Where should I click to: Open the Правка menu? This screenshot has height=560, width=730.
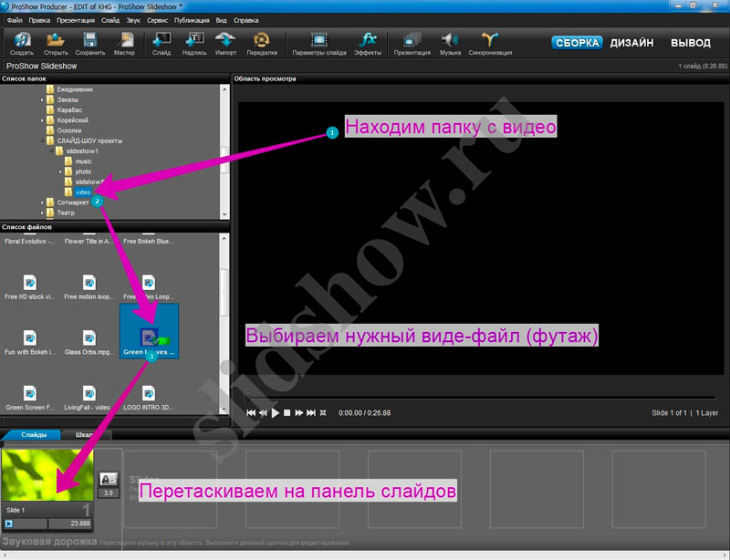click(39, 20)
